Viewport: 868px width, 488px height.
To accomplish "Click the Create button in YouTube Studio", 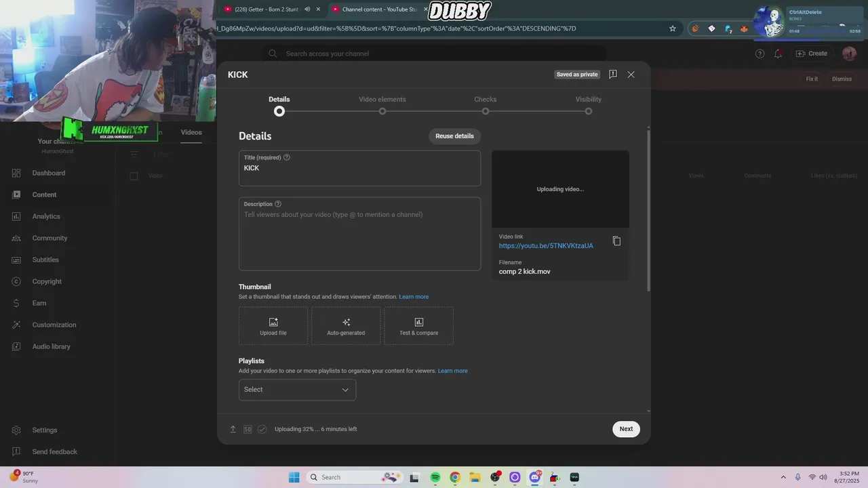I will 812,54.
